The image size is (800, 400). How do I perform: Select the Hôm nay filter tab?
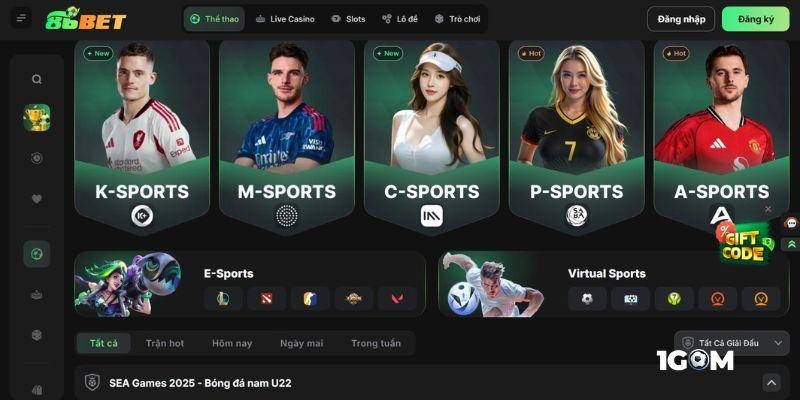click(x=232, y=343)
